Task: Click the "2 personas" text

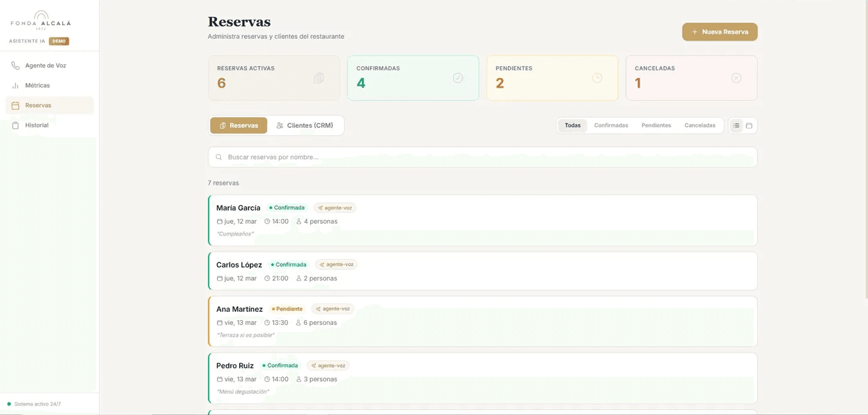Action: [x=321, y=278]
